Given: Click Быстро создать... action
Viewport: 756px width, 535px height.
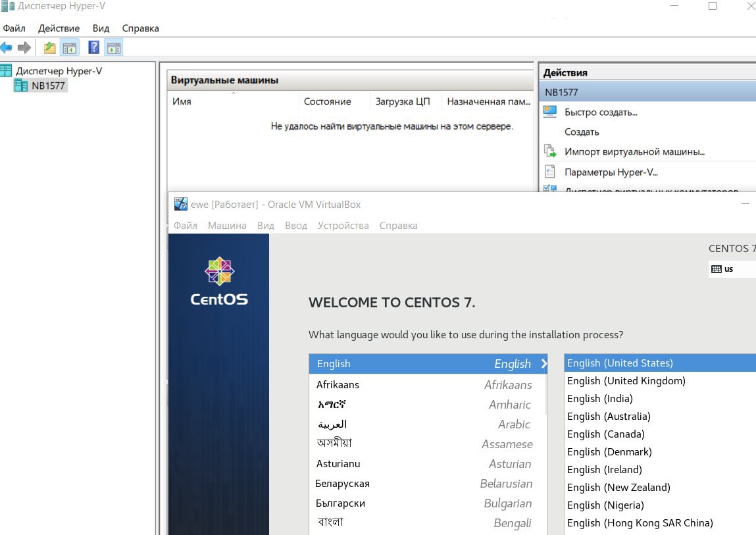Looking at the screenshot, I should coord(601,113).
